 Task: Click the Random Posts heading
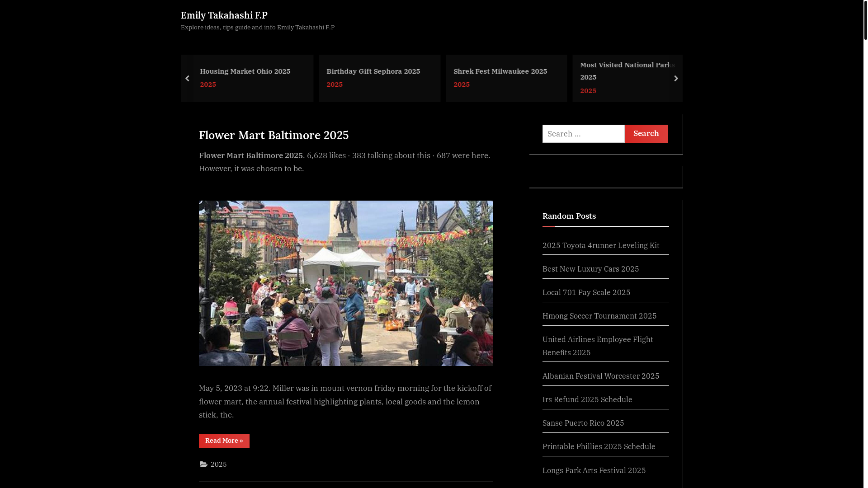569,216
